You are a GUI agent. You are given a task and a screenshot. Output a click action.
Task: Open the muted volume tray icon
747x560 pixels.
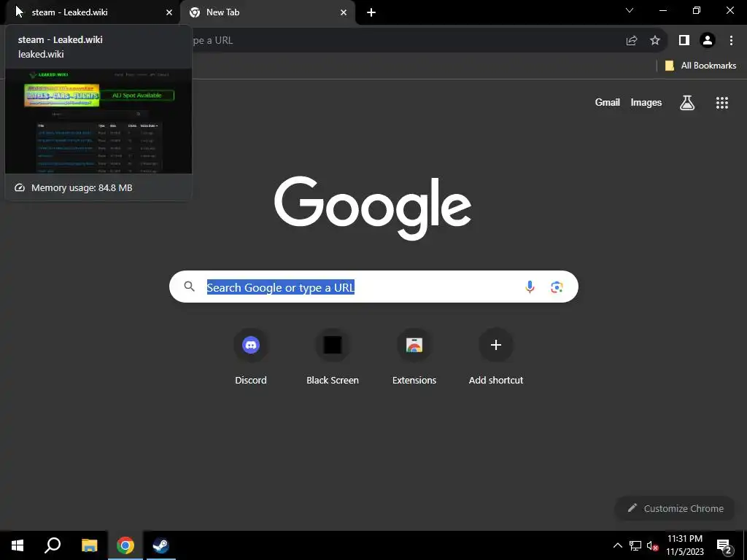click(x=652, y=545)
